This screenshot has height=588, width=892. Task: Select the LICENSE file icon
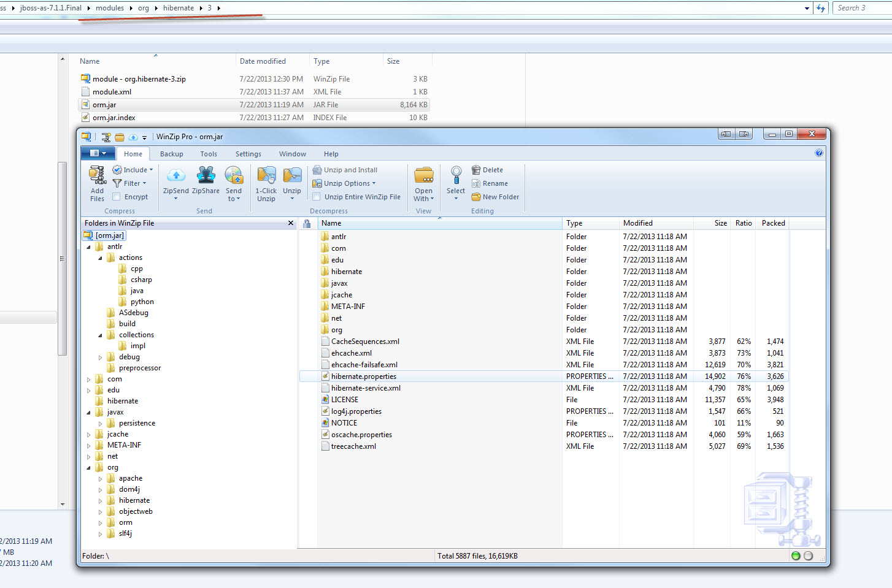(x=325, y=400)
